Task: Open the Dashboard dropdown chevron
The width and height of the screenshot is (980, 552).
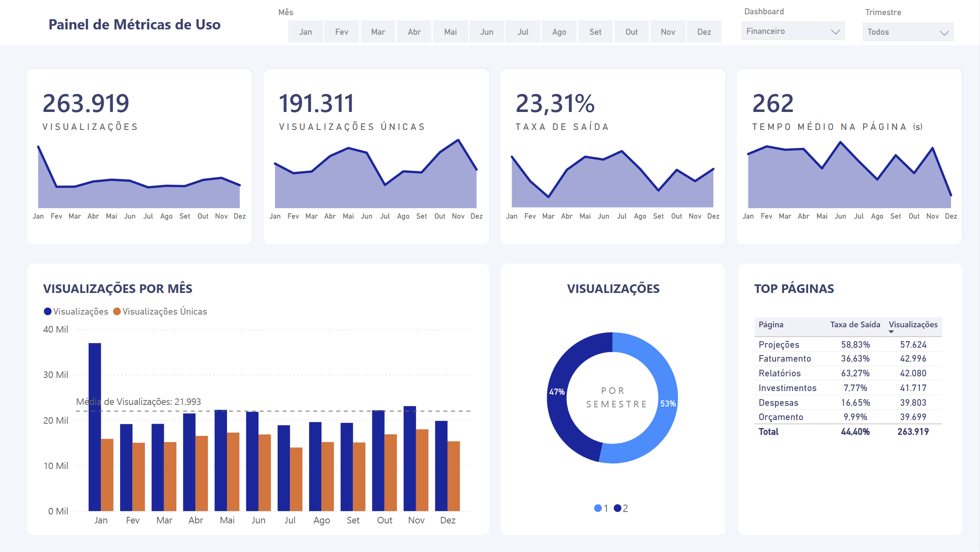Action: [x=835, y=32]
